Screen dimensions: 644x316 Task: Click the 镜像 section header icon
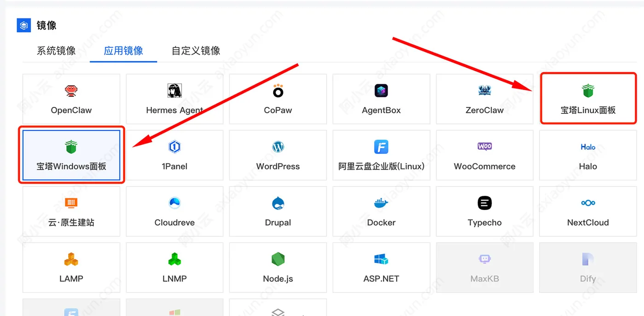pyautogui.click(x=23, y=25)
